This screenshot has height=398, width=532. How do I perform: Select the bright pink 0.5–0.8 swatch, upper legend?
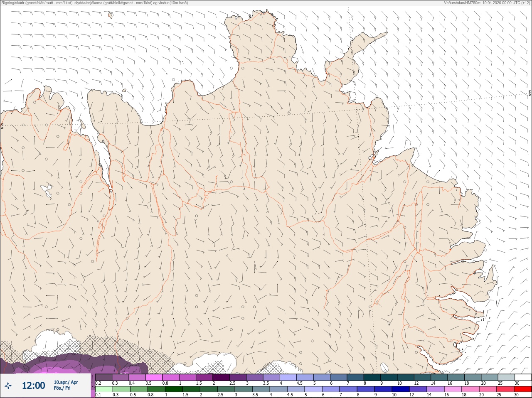(x=154, y=377)
